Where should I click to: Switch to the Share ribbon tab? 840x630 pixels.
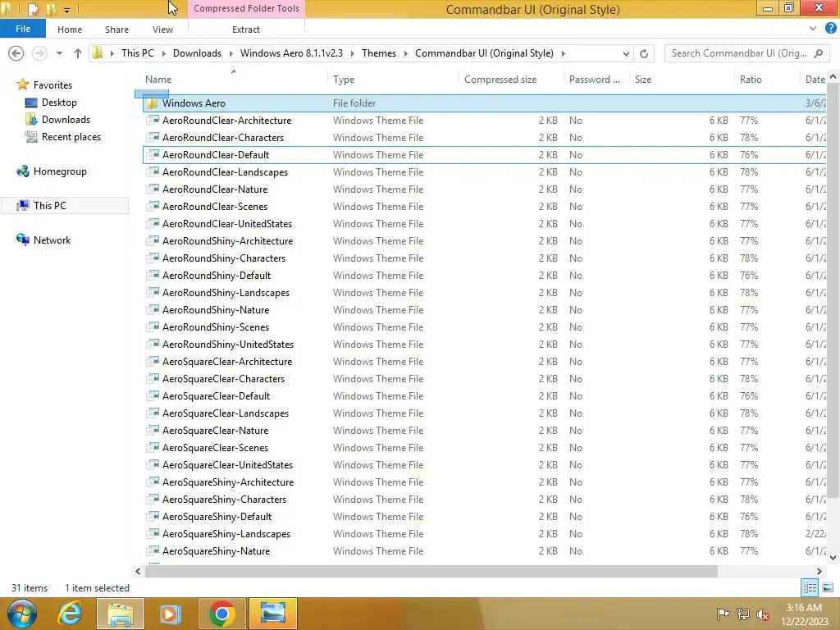[116, 30]
